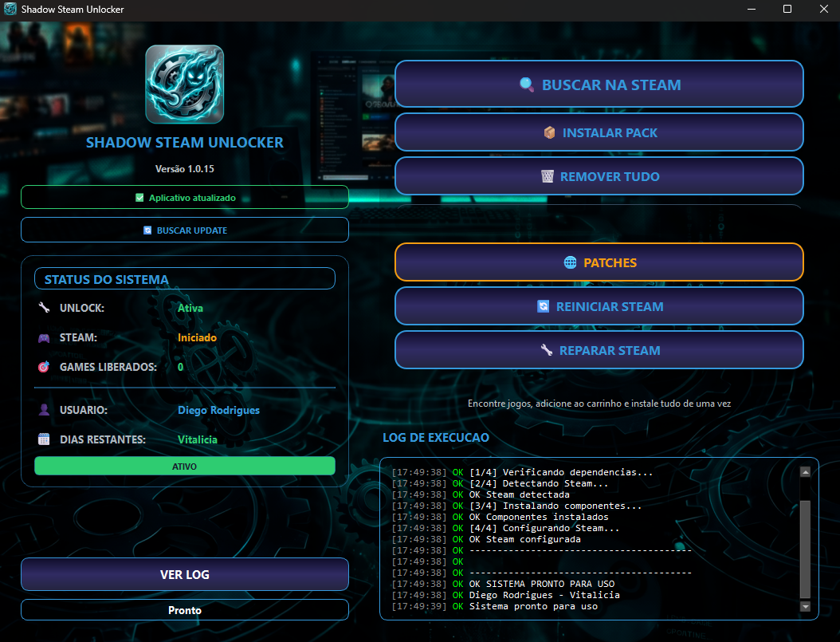Click log line 'OK SISTEMA PRONTO PARA USO'
Screen dimensions: 840x642
542,584
